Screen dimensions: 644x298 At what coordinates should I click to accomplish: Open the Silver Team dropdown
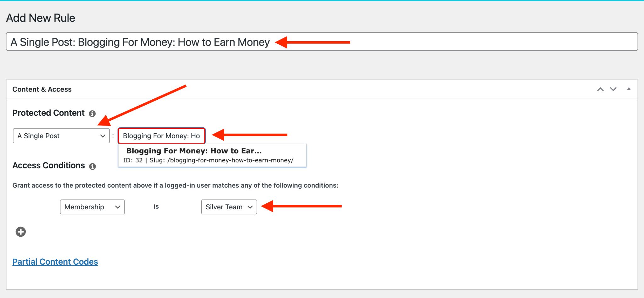coord(229,207)
